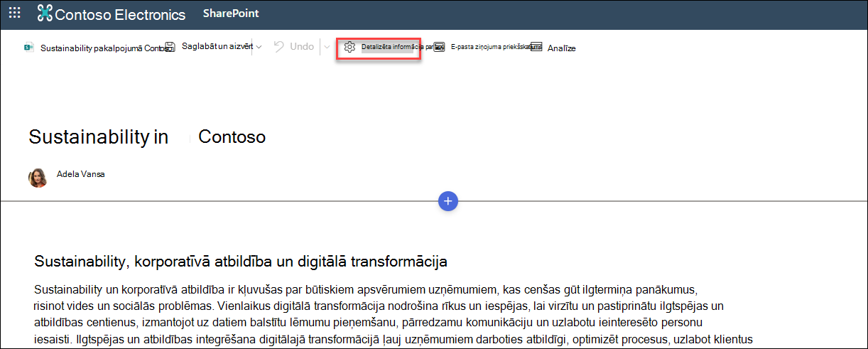Open the Contoso Electronics site title
The width and height of the screenshot is (868, 349).
point(120,14)
